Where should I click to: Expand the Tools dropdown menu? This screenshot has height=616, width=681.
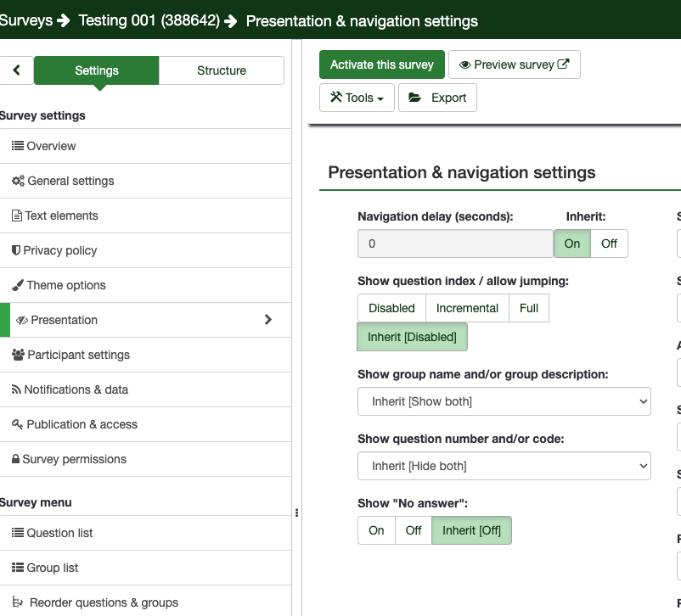click(357, 98)
